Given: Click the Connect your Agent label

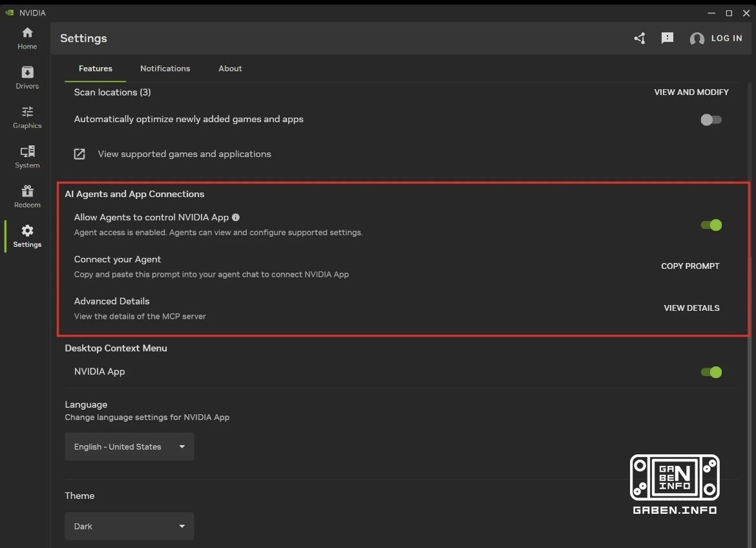Looking at the screenshot, I should (117, 259).
